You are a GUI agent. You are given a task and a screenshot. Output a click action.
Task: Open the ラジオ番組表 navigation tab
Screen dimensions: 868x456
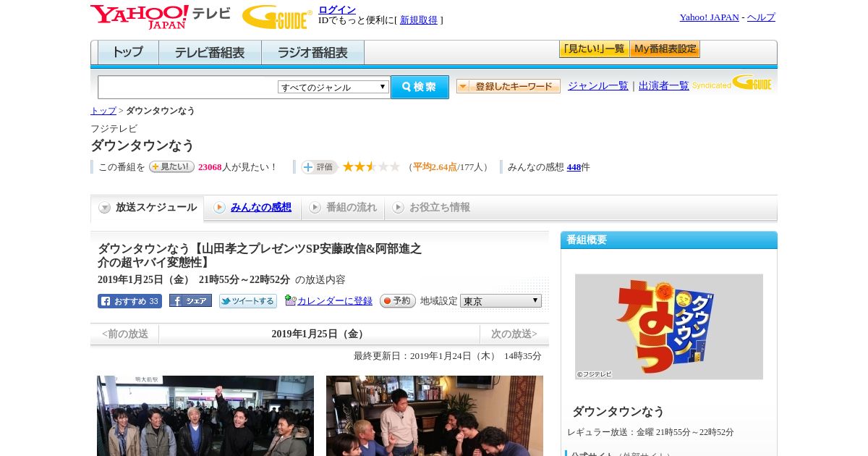[x=312, y=53]
